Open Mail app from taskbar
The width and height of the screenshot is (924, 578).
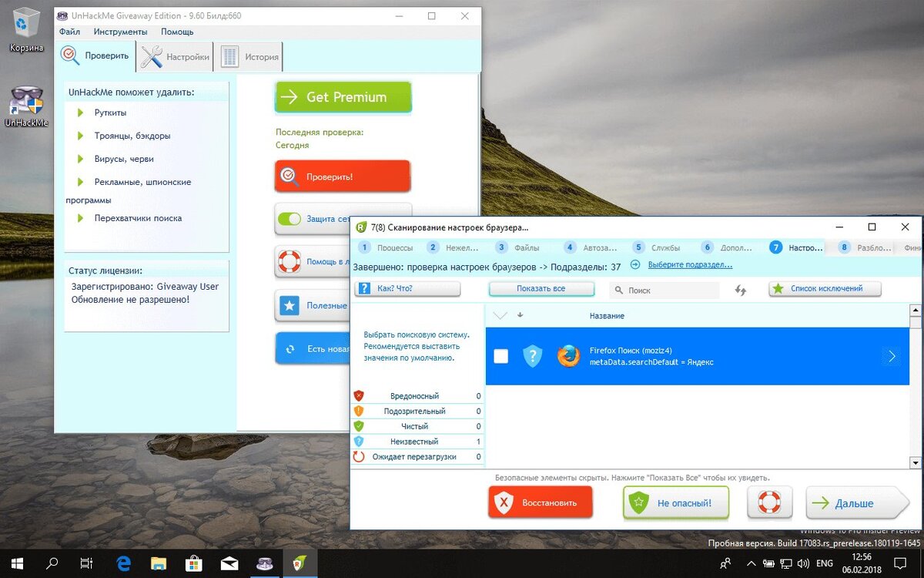click(x=229, y=563)
